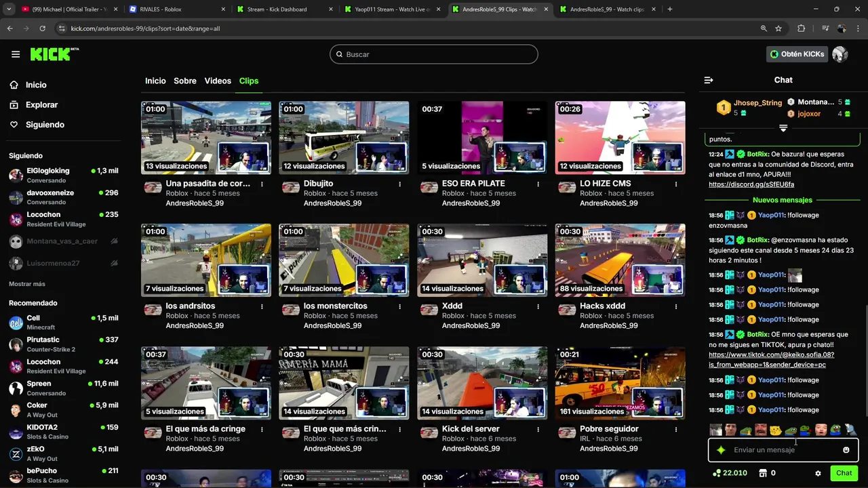The height and width of the screenshot is (488, 868).
Task: Open options for clip Una pasadita de cor...
Action: point(262,184)
